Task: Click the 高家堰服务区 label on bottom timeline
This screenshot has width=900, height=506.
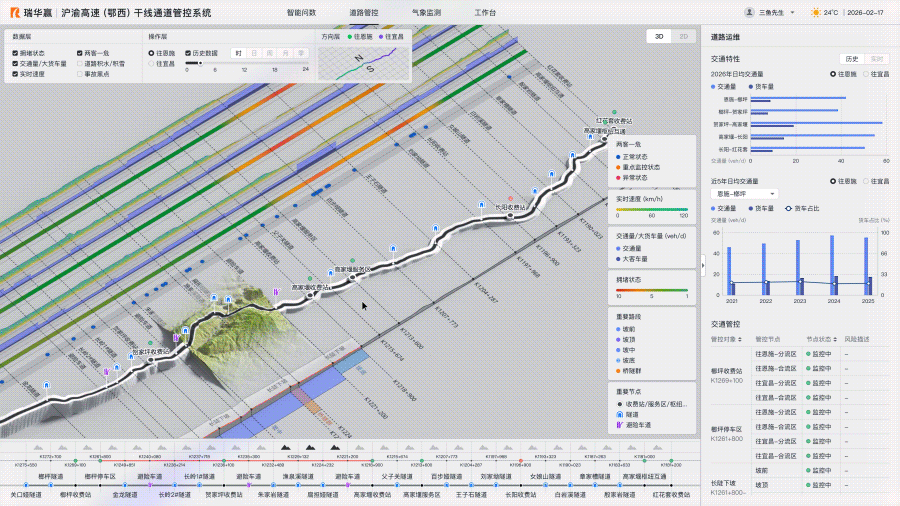Action: pyautogui.click(x=421, y=495)
